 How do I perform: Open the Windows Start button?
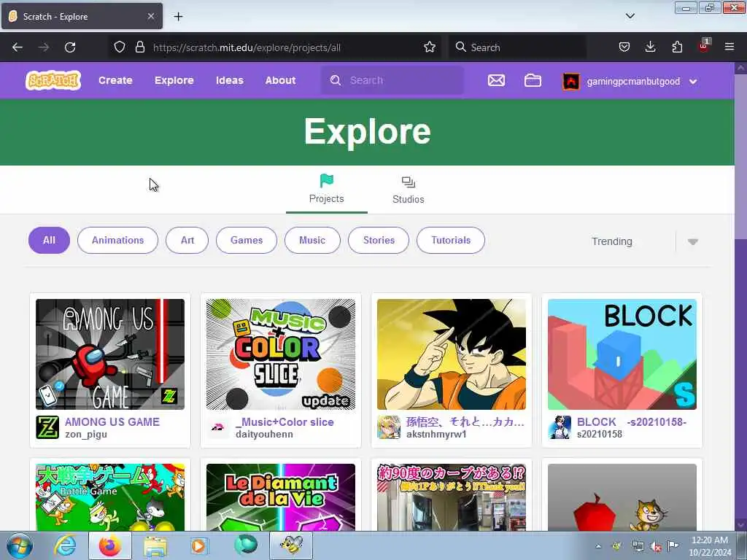click(20, 545)
